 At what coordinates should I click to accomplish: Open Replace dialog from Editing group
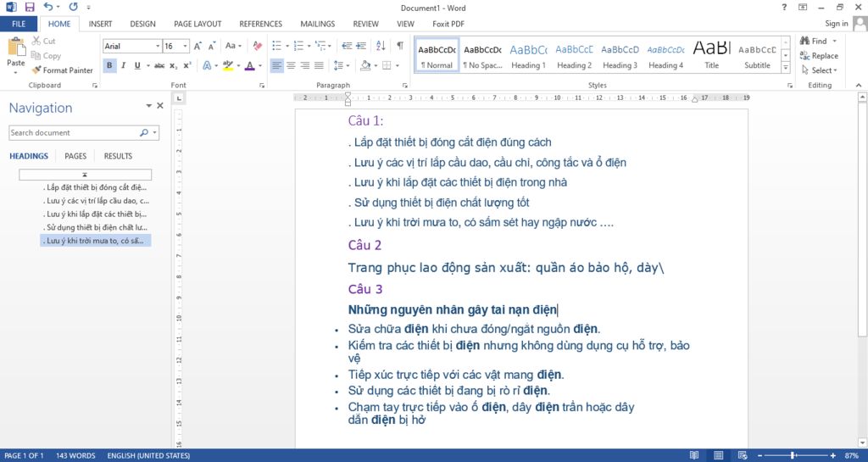point(819,56)
